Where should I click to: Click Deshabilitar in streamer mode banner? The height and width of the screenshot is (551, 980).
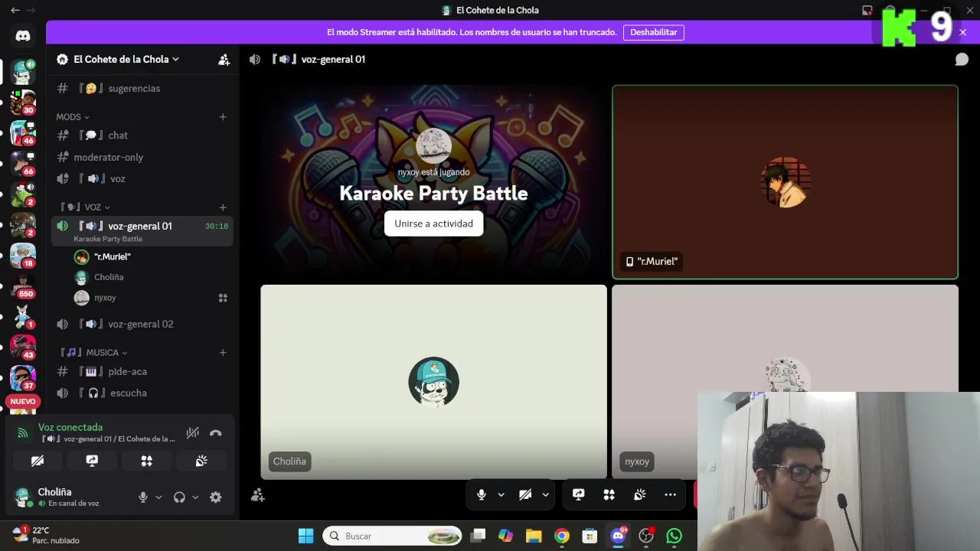coord(654,32)
